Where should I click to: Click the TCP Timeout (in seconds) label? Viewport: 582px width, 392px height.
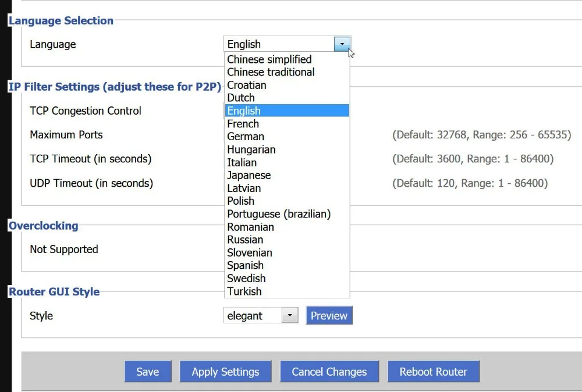pos(91,159)
